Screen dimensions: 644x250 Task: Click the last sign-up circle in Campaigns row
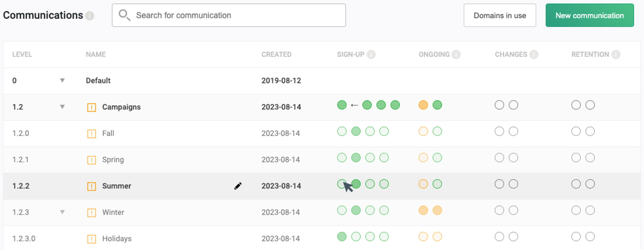pos(395,105)
